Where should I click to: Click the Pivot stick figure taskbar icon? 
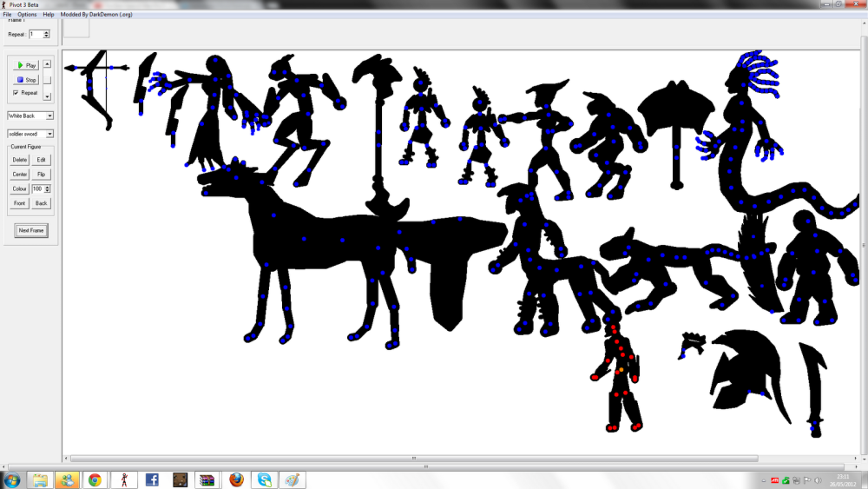coord(124,480)
